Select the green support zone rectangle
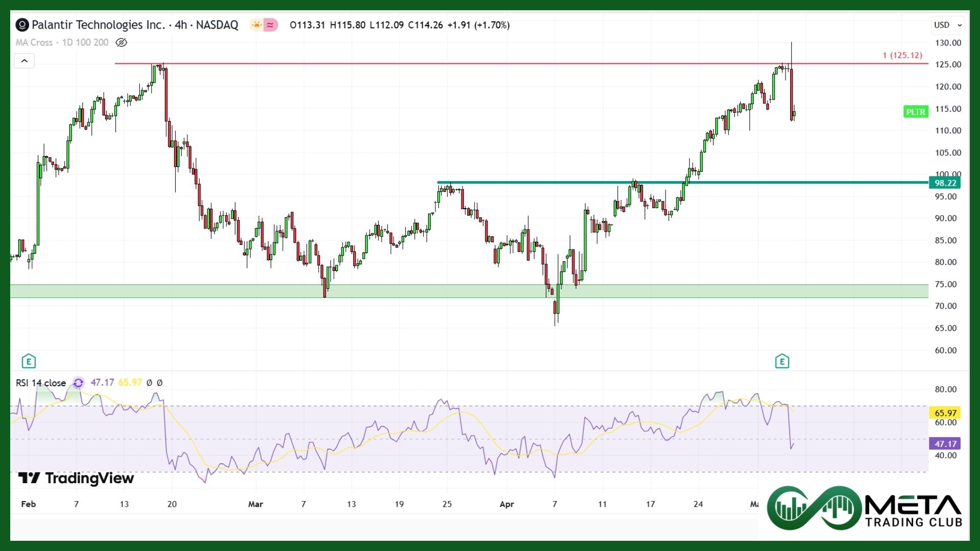 pyautogui.click(x=469, y=291)
